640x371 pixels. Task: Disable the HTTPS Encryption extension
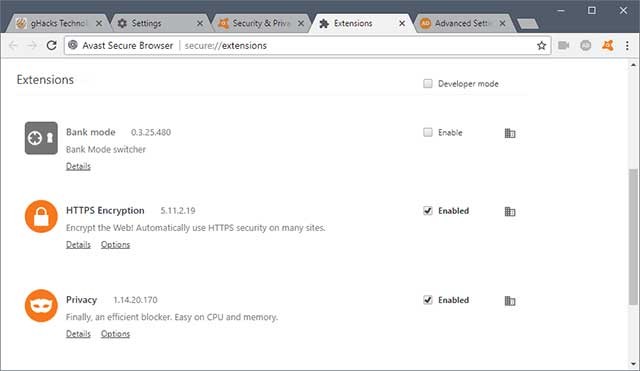(x=428, y=211)
